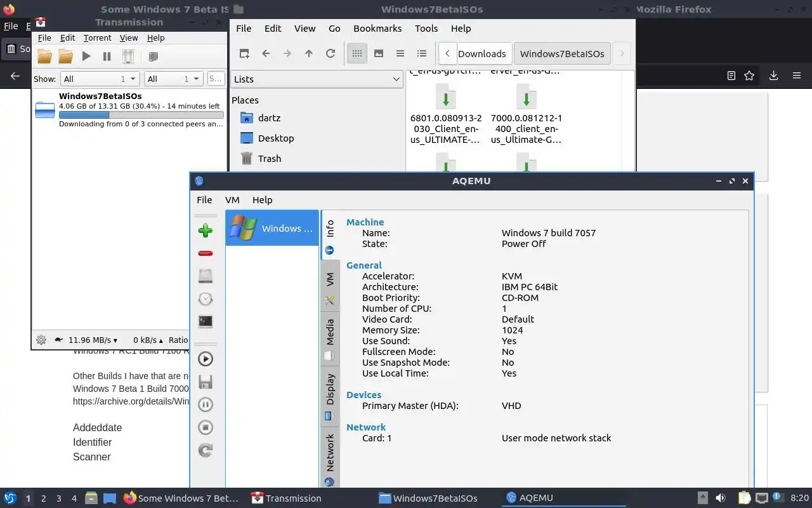The height and width of the screenshot is (508, 812).
Task: Click path bar left scroll chevron
Action: click(x=447, y=53)
